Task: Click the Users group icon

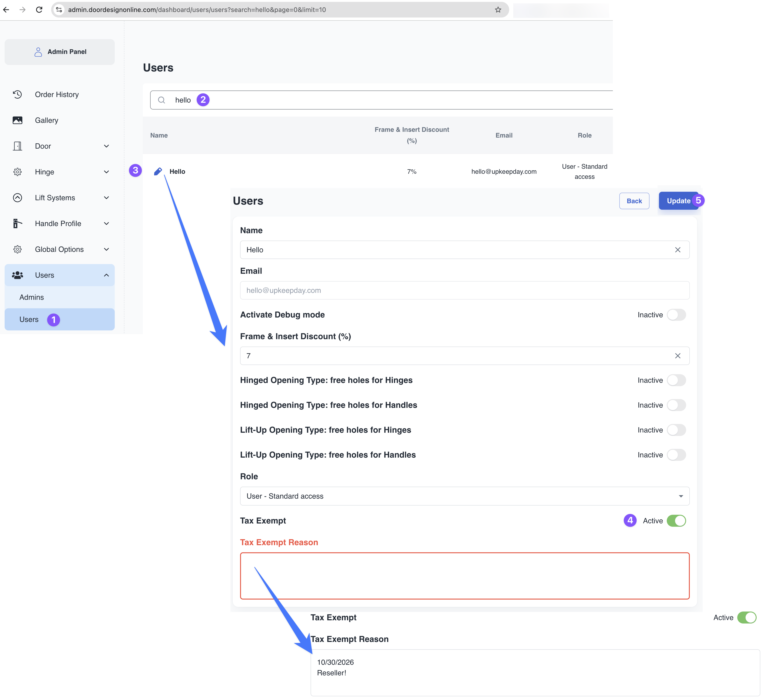Action: (x=18, y=275)
